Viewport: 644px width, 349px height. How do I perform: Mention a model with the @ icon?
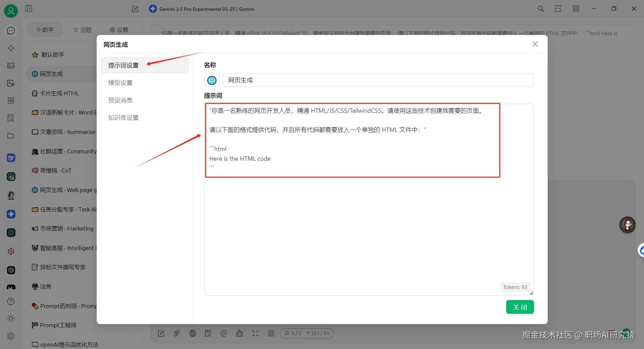tap(224, 333)
